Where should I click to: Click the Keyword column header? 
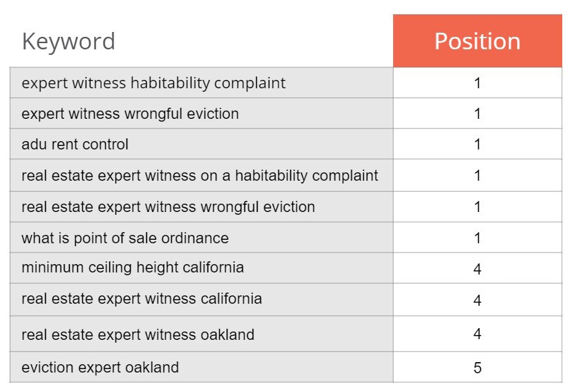[69, 41]
